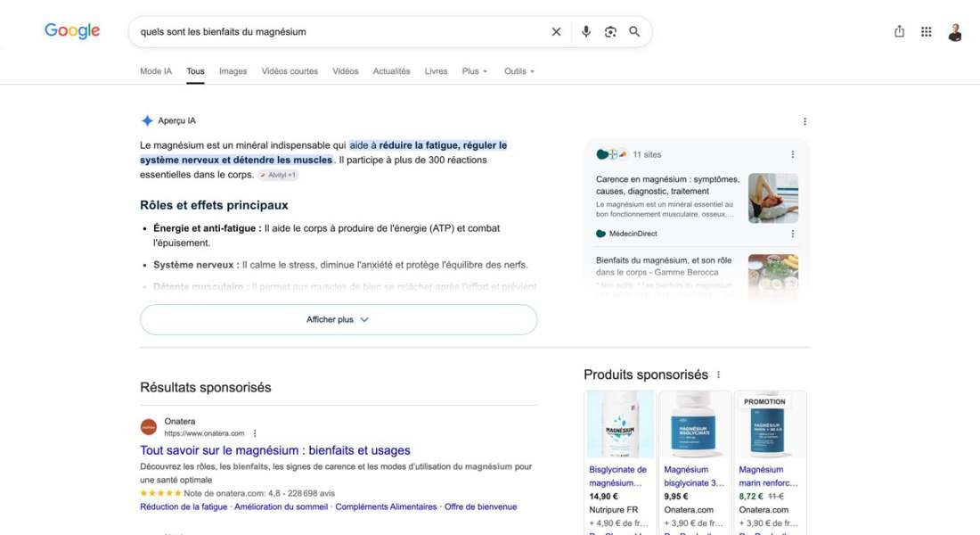980x535 pixels.
Task: Open the Google apps grid
Action: pos(927,32)
